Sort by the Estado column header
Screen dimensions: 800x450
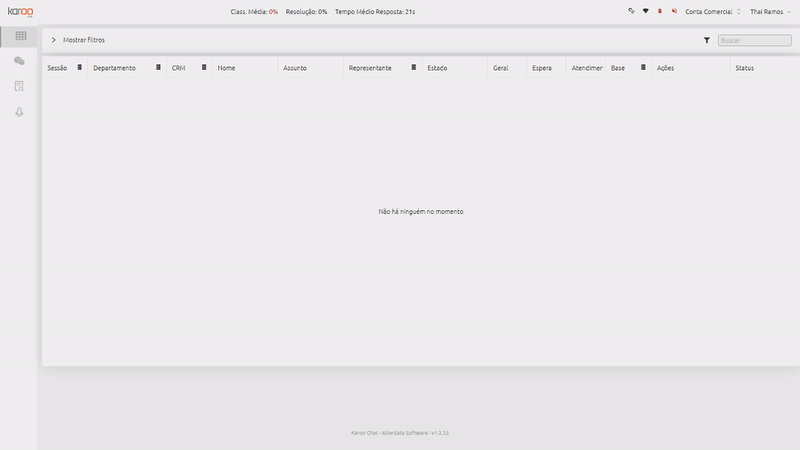point(437,68)
